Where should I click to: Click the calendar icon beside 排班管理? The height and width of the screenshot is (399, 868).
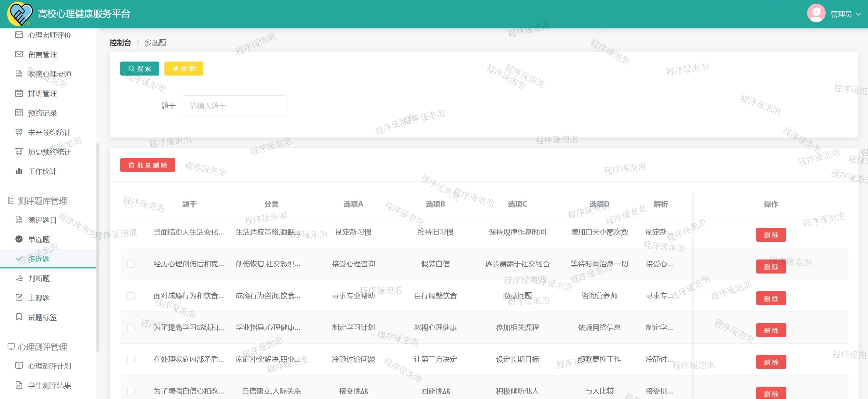pos(19,93)
